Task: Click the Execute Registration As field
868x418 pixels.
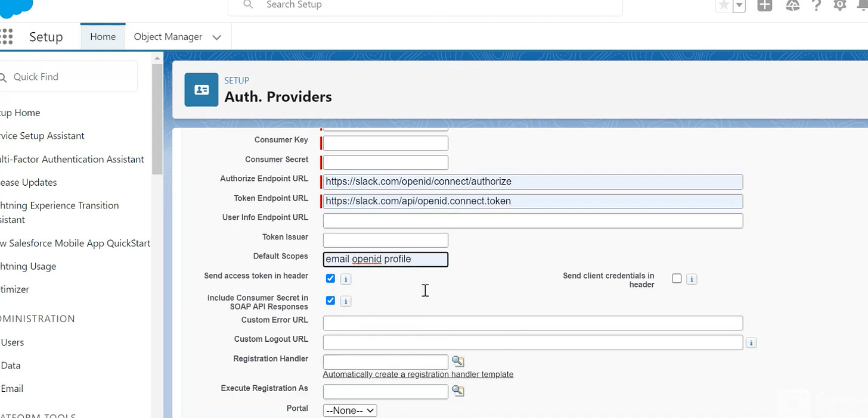Action: point(385,391)
